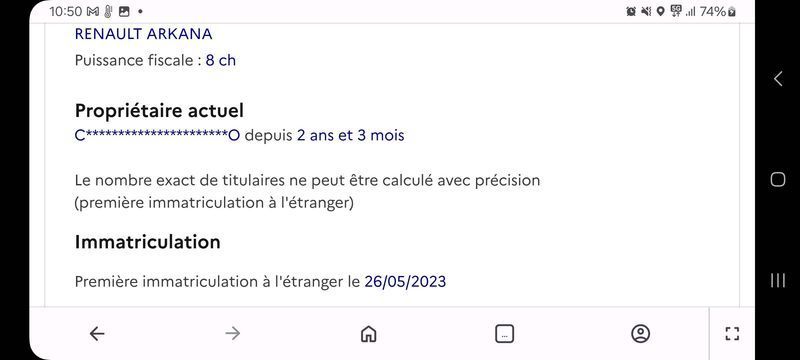This screenshot has height=360, width=800.
Task: Open Android recent apps button
Action: point(778,280)
